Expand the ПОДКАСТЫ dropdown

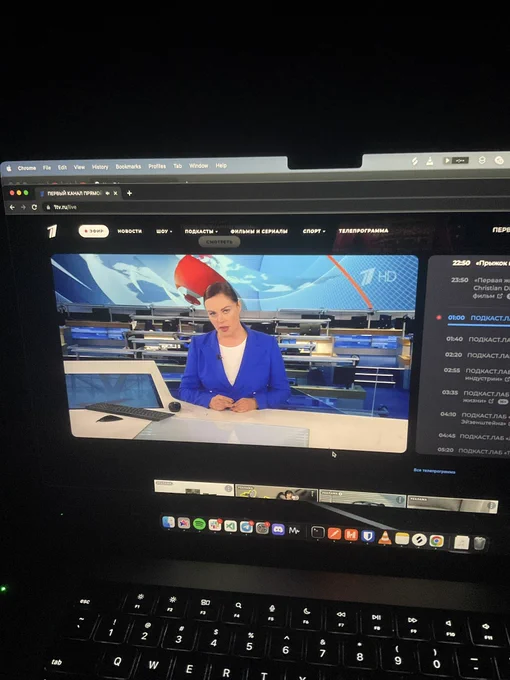[201, 231]
